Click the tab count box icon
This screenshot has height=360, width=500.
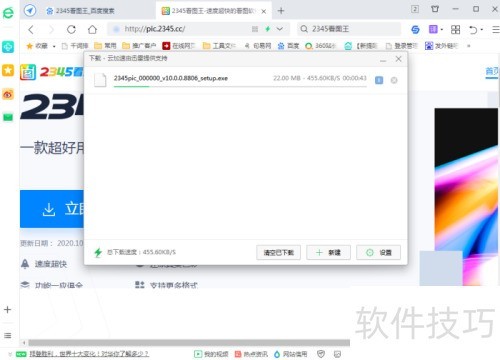415,9
